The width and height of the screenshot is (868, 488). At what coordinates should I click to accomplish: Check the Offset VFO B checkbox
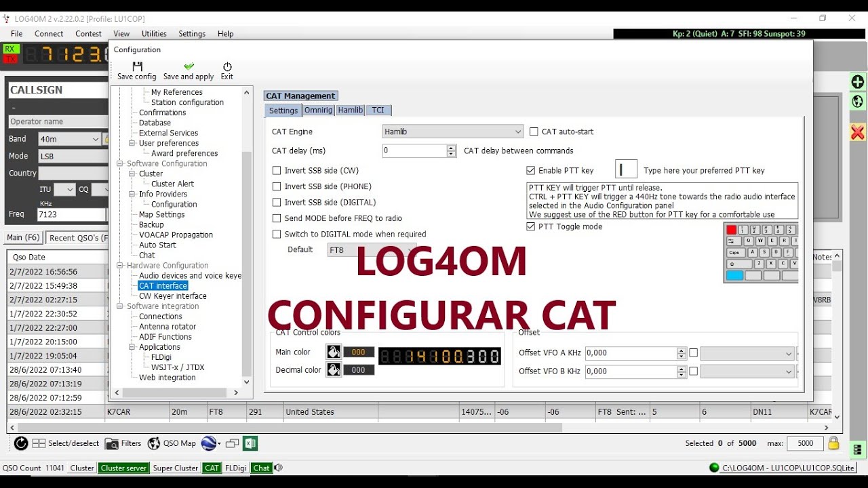pyautogui.click(x=693, y=371)
